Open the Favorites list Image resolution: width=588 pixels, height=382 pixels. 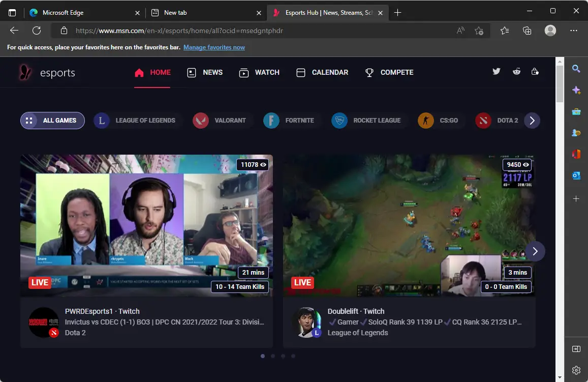click(505, 31)
